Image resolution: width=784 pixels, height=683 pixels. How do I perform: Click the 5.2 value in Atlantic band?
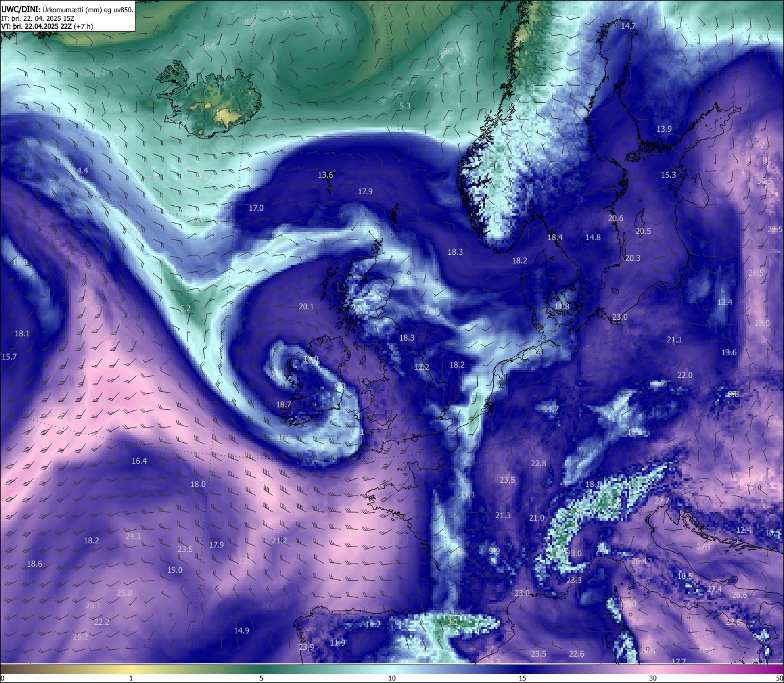[x=186, y=308]
